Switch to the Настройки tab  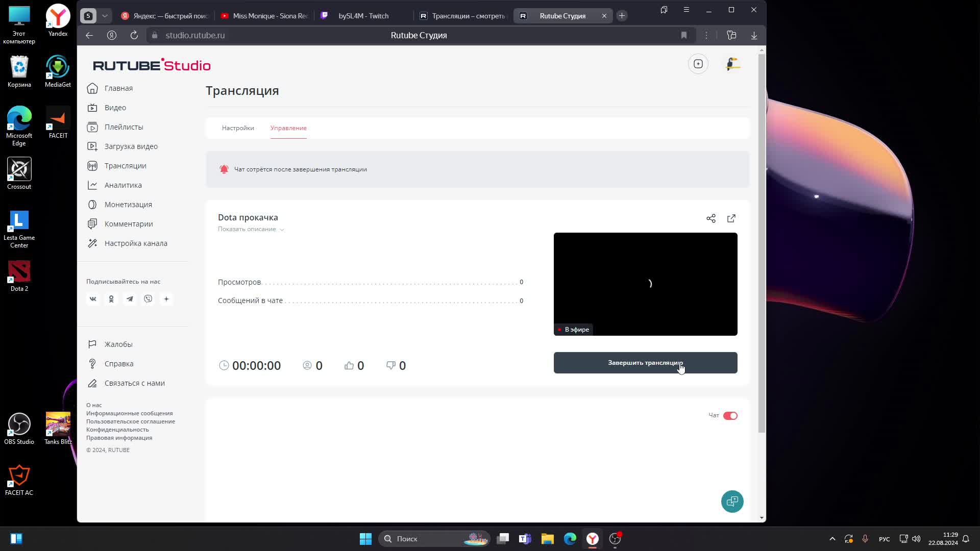(238, 128)
